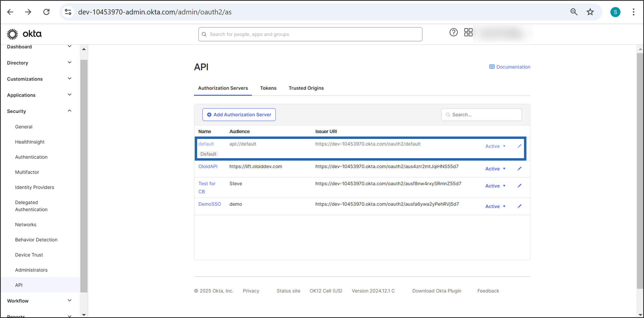Image resolution: width=644 pixels, height=318 pixels.
Task: Go to Authentication settings
Action: click(x=31, y=157)
